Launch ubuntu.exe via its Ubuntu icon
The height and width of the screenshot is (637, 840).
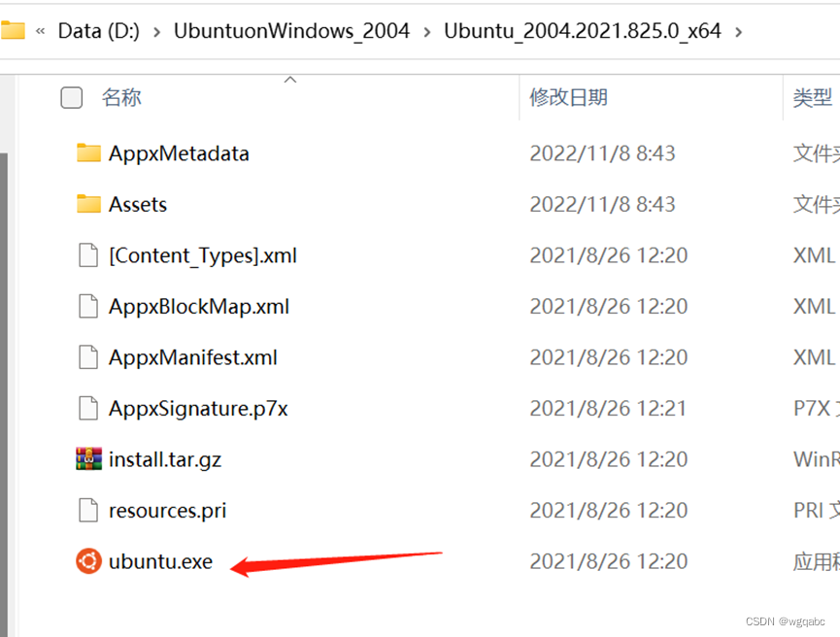click(x=87, y=561)
